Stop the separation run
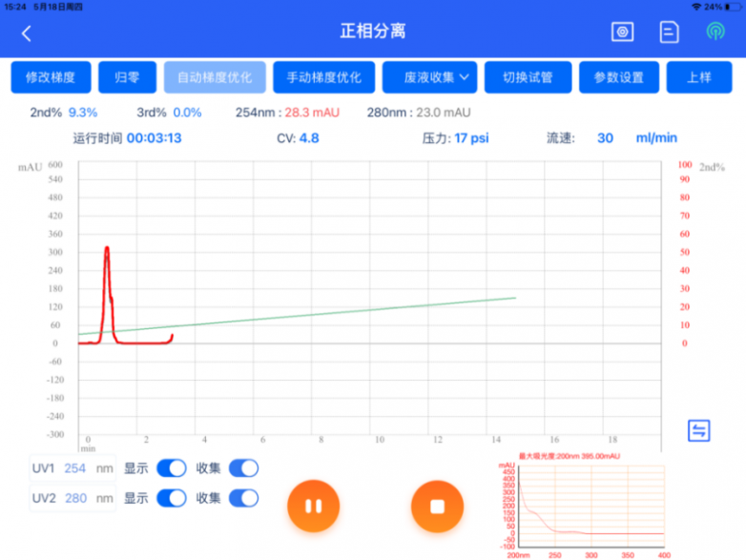This screenshot has width=746, height=560. click(x=437, y=507)
